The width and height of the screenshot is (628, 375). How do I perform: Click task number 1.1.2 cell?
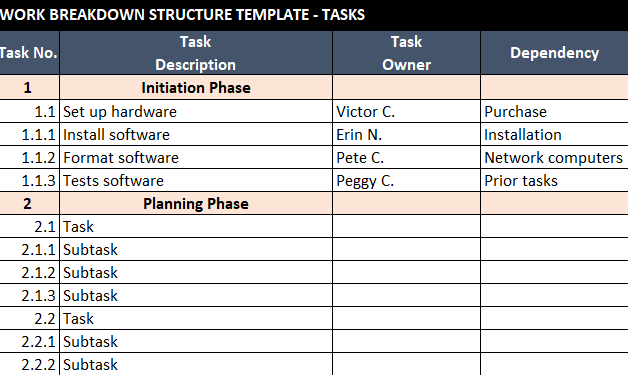[29, 157]
